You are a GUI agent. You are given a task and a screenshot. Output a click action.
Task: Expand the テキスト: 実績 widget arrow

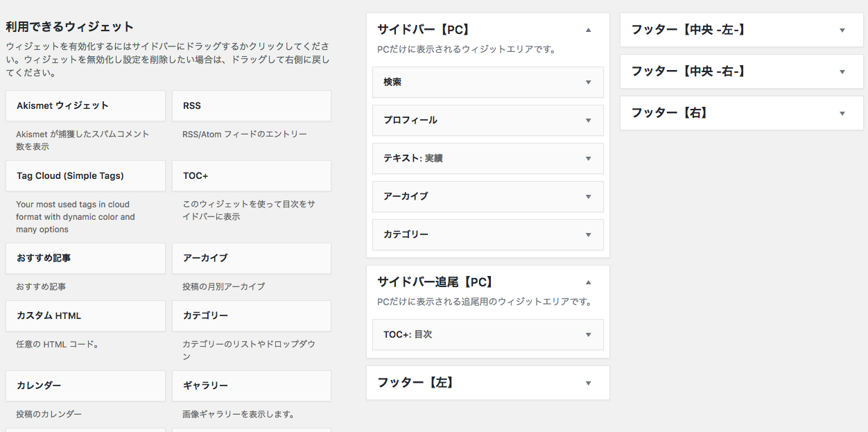pos(589,158)
